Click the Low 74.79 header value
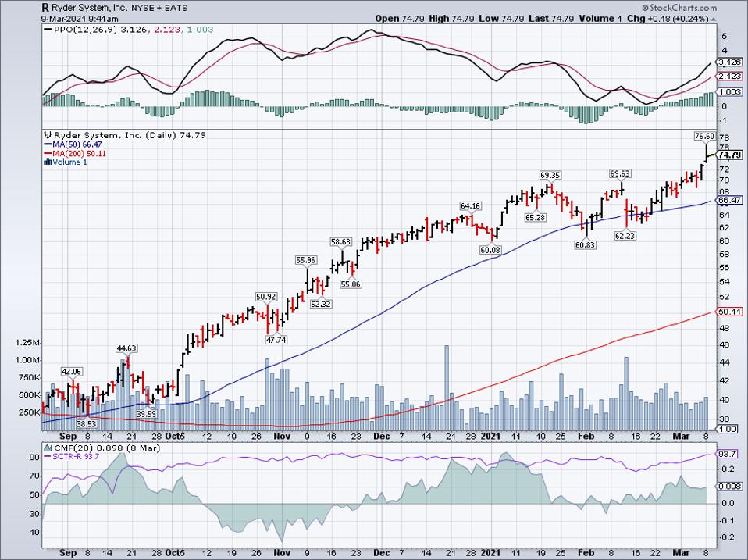Viewport: 748px width, 560px height. pyautogui.click(x=501, y=19)
